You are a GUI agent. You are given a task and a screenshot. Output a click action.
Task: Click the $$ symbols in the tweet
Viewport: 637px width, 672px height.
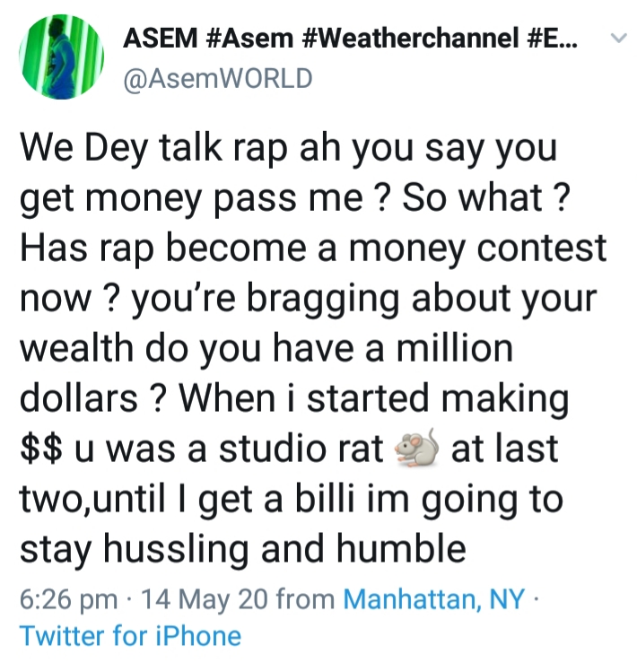click(x=40, y=449)
